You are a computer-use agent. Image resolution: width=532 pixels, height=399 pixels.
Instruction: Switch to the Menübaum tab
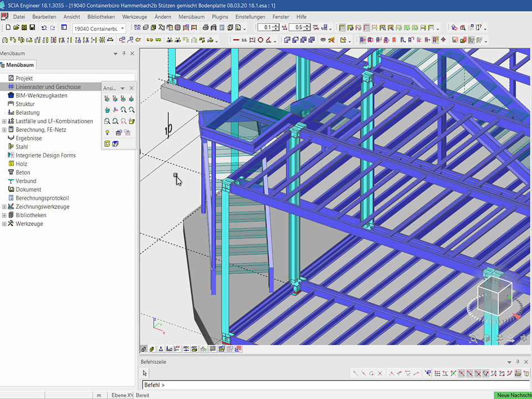[x=19, y=65]
